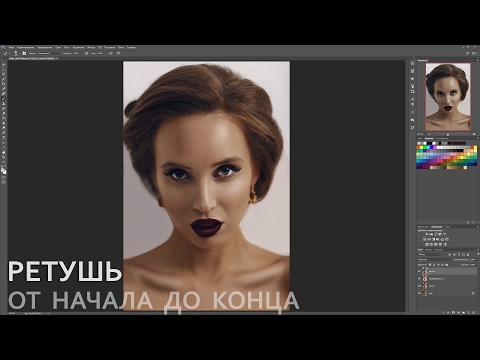
Task: Click the Navigator zoom slider handle
Action: 448,135
